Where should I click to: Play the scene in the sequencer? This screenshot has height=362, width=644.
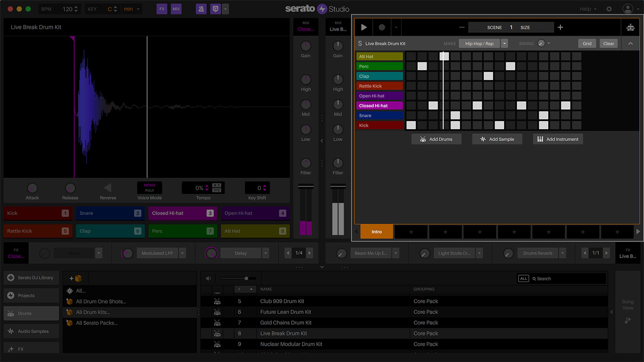click(364, 27)
